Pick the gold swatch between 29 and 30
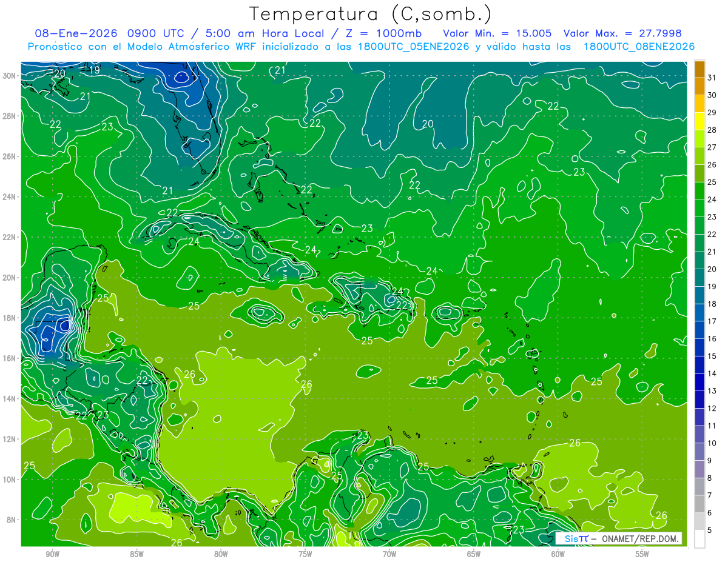Screen dimensions: 728x562 699,104
